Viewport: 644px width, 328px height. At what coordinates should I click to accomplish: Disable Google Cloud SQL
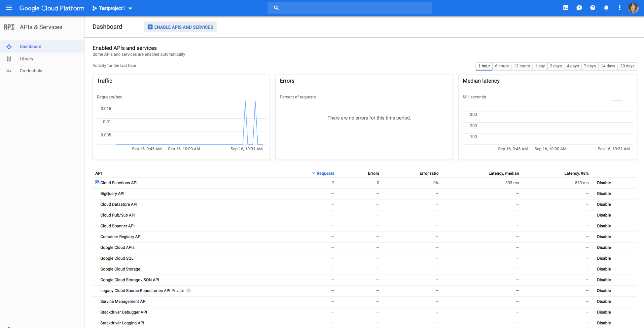pyautogui.click(x=604, y=258)
